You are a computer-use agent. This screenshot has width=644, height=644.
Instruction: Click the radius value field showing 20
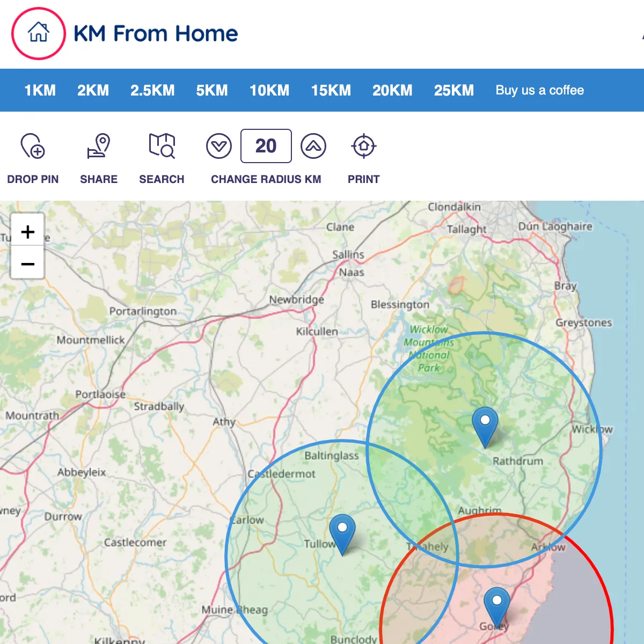pos(266,146)
